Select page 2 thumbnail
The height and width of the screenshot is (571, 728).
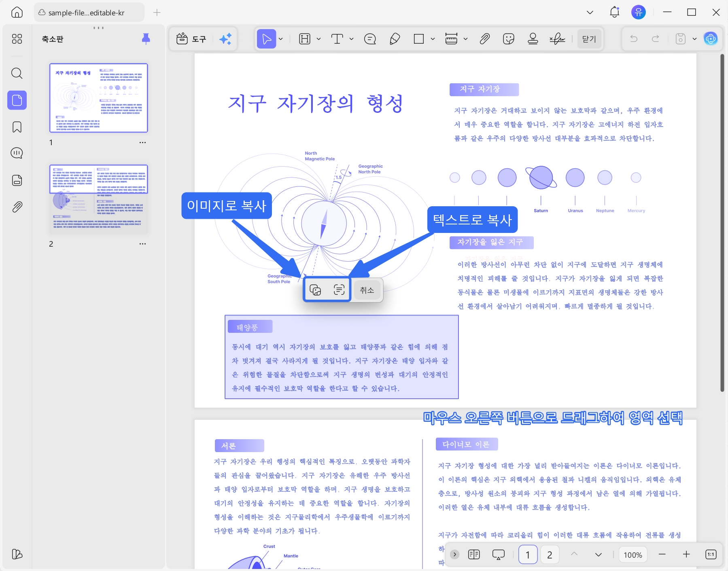coord(99,199)
